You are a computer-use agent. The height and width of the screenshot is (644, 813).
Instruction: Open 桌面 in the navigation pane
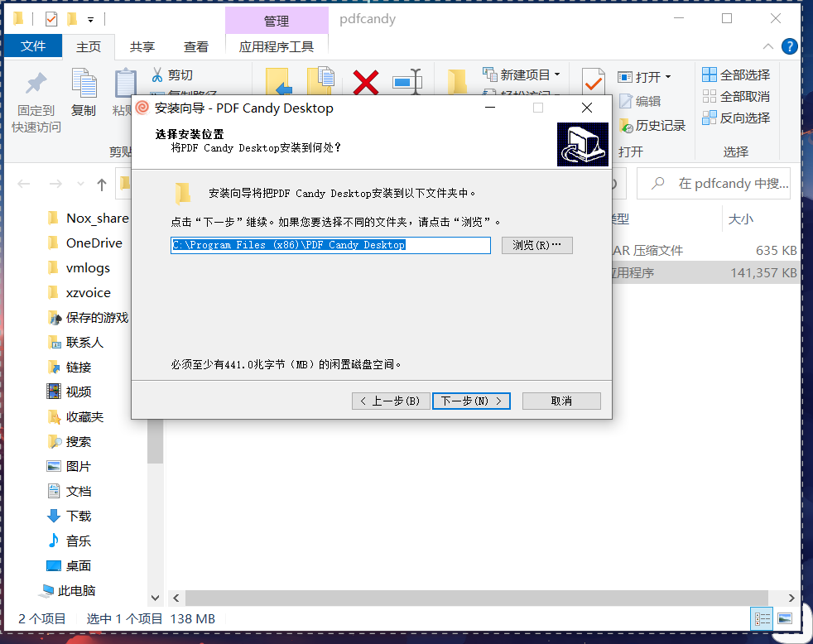[70, 566]
